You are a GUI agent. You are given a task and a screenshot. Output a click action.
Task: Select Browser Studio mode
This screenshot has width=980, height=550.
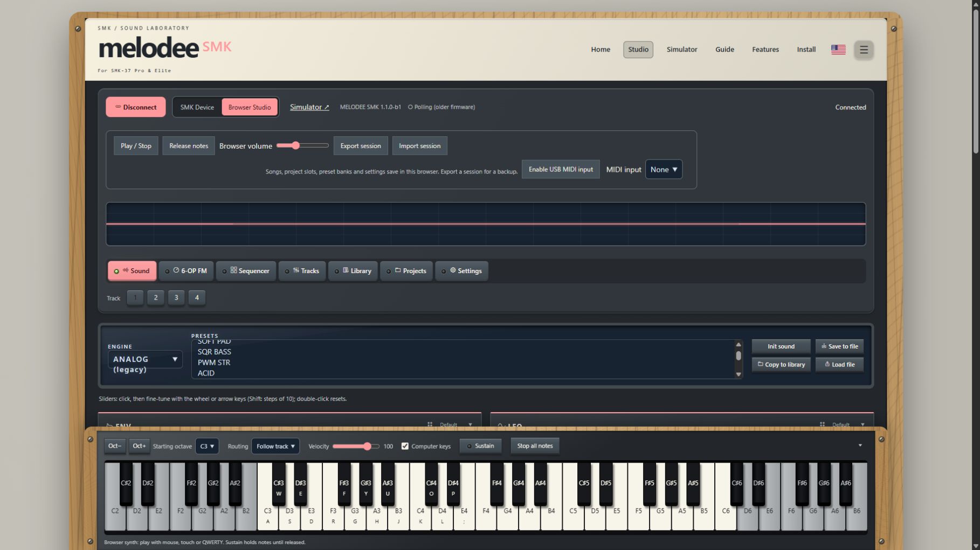tap(250, 107)
